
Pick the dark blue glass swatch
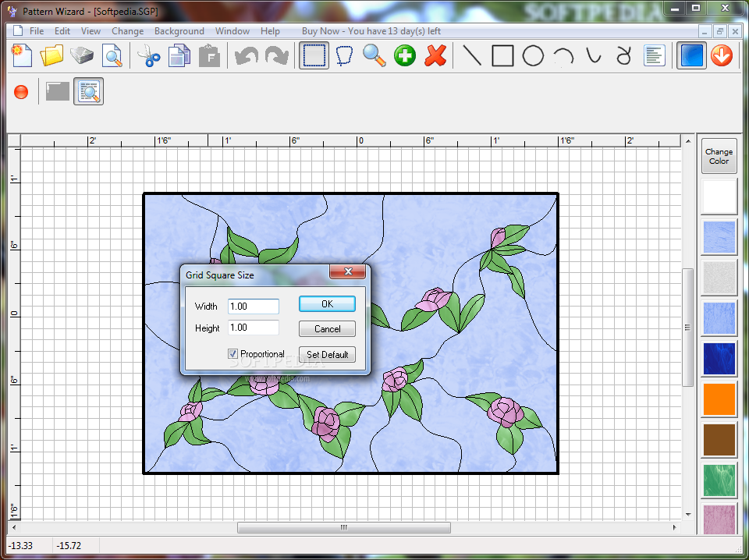point(719,359)
